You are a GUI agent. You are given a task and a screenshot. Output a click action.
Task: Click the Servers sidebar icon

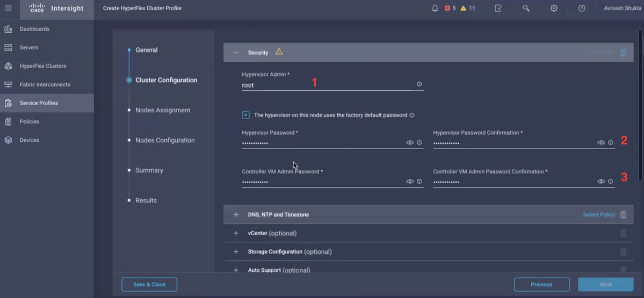(8, 48)
